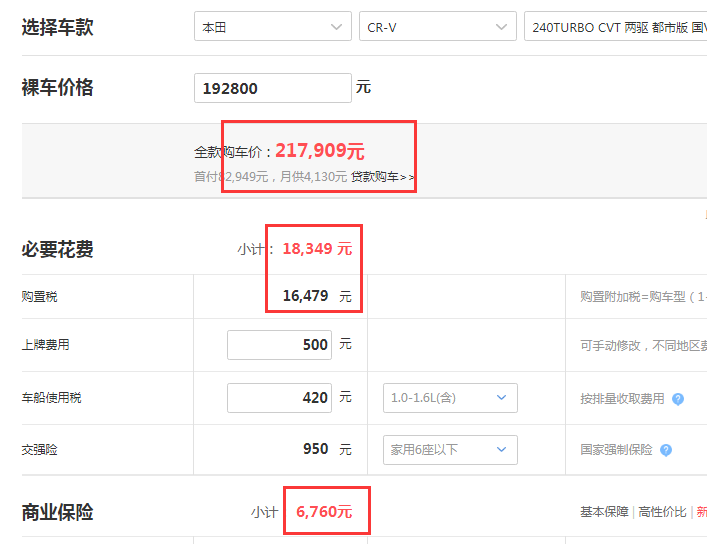Click the 按排量收取费用 description text
The width and height of the screenshot is (707, 544).
point(622,399)
